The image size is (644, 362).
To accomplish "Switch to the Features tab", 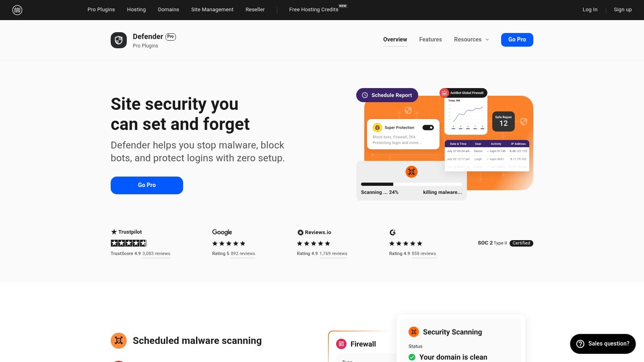I will 430,39.
